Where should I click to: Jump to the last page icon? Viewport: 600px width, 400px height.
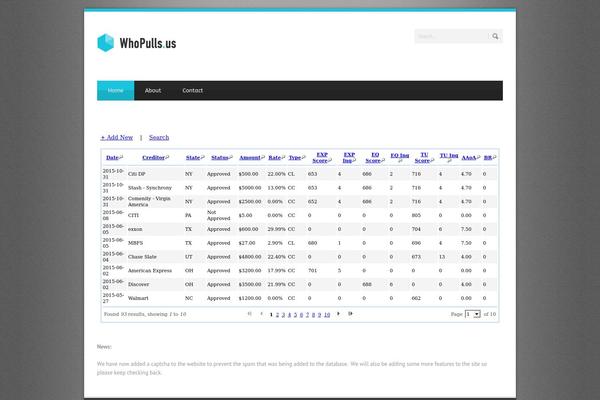(x=350, y=314)
